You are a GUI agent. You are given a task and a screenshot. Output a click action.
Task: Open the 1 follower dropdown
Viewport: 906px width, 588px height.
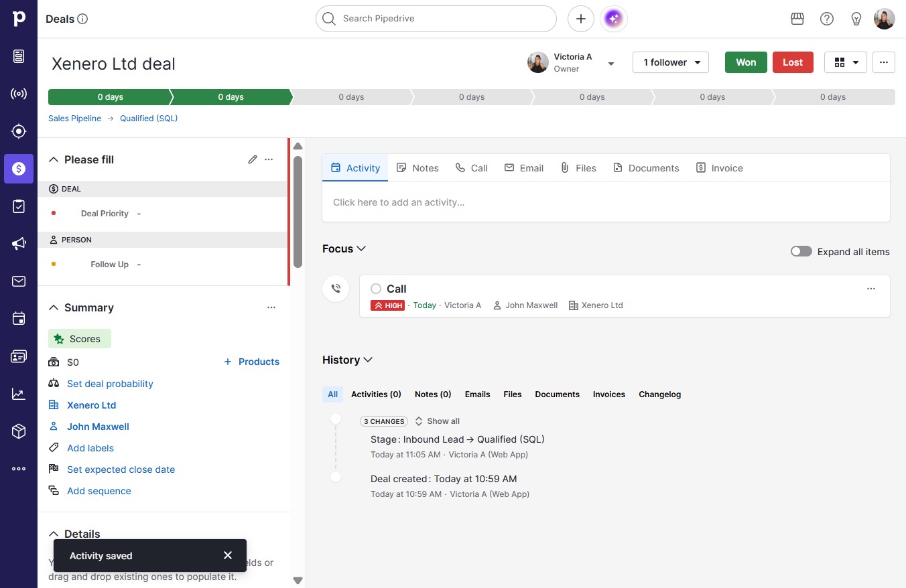click(671, 62)
